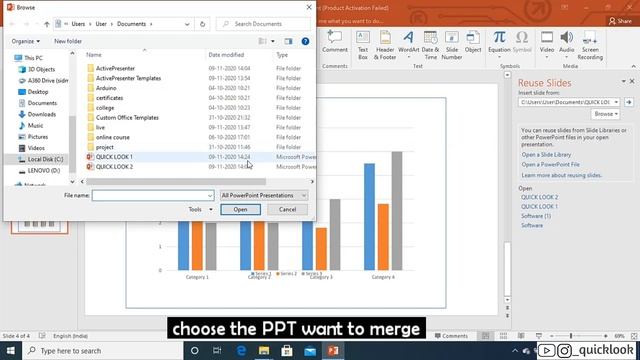
Task: Open the Browse dropdown in Reuse Slides
Action: 605,114
